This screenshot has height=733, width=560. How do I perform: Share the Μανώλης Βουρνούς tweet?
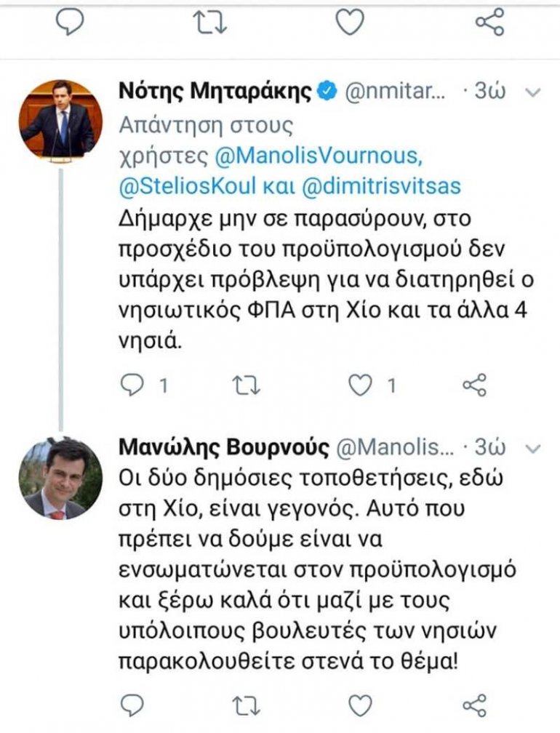pos(474,705)
